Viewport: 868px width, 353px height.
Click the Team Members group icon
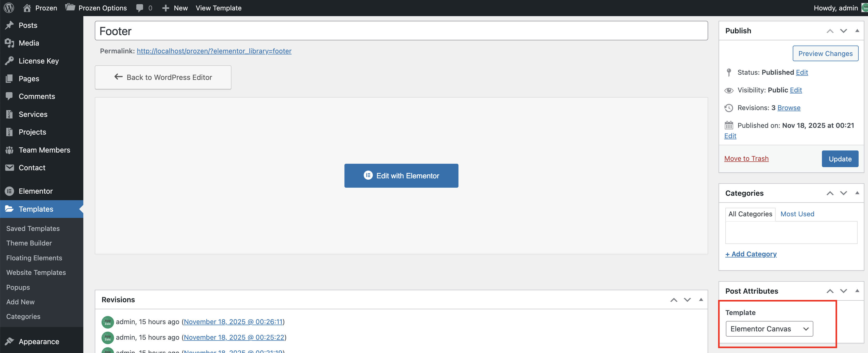click(9, 150)
